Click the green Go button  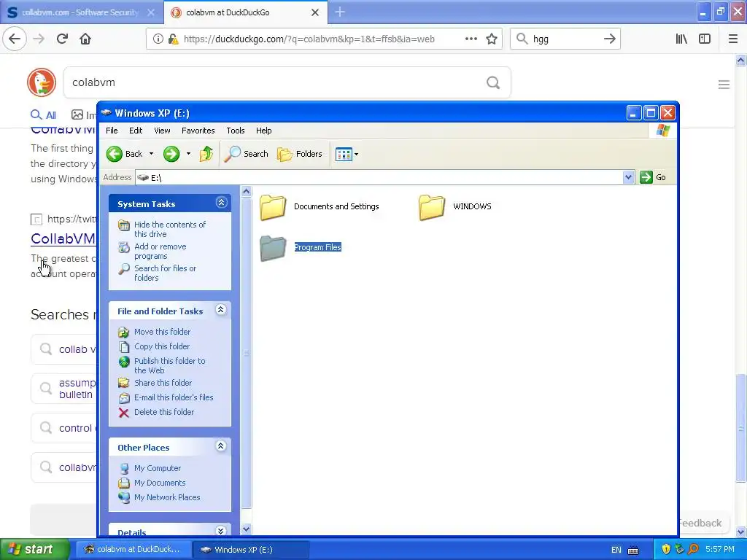(653, 177)
